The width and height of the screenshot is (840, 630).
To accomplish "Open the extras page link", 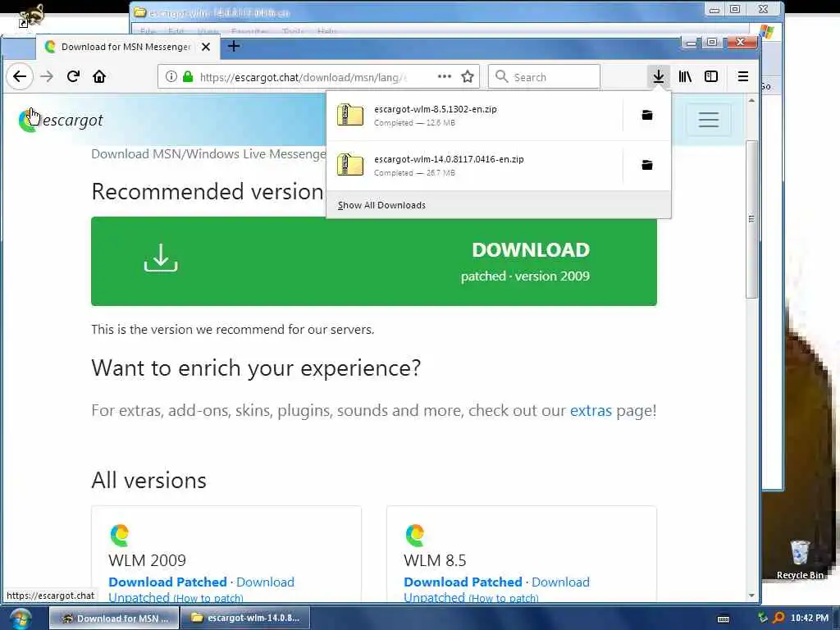I will coord(591,410).
